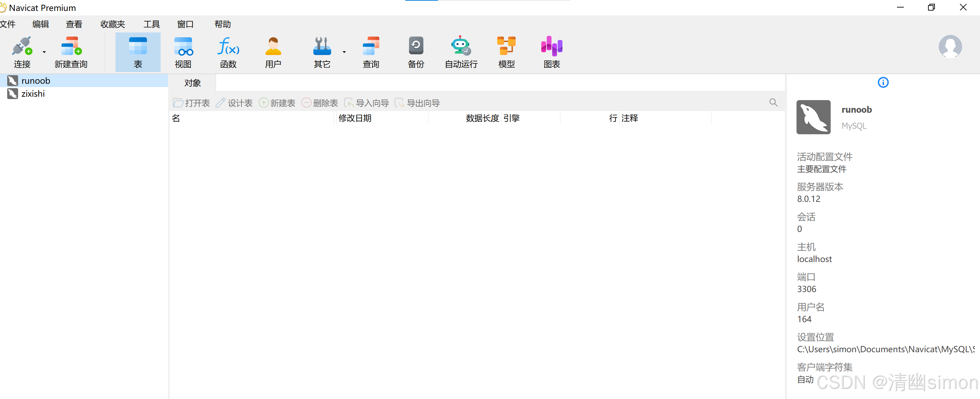
Task: Open the Help (帮助) menu
Action: 222,24
